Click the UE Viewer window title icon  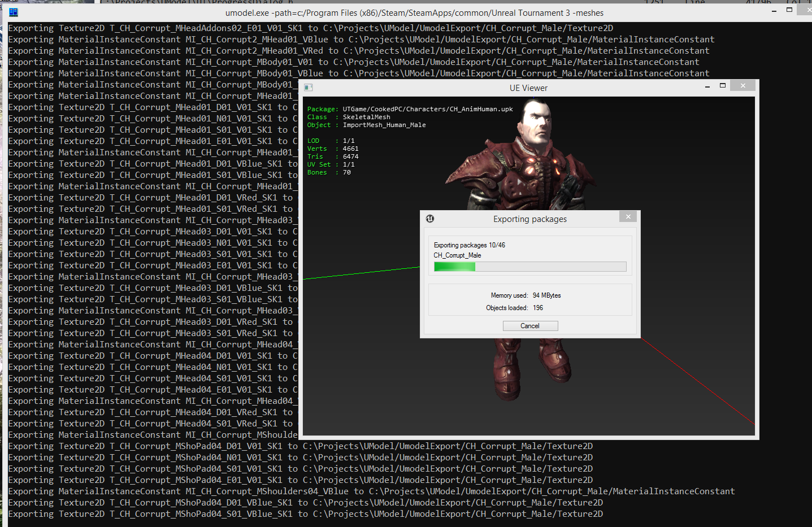click(x=308, y=88)
